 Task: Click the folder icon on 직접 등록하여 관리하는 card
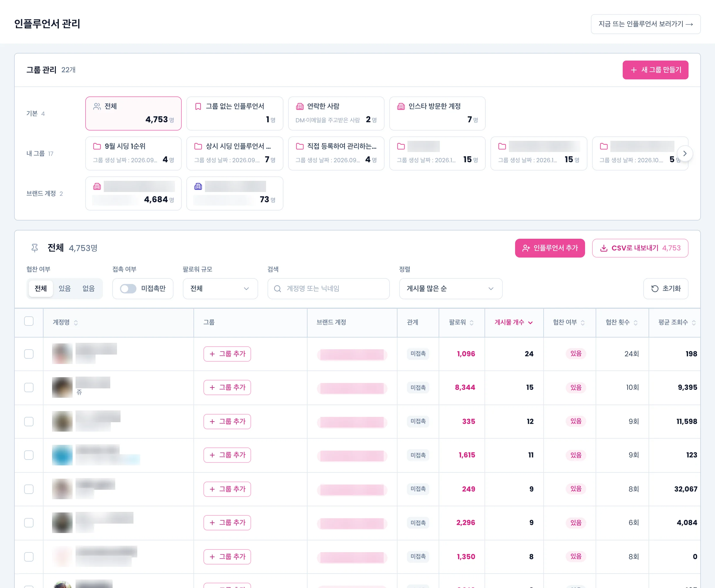(300, 146)
